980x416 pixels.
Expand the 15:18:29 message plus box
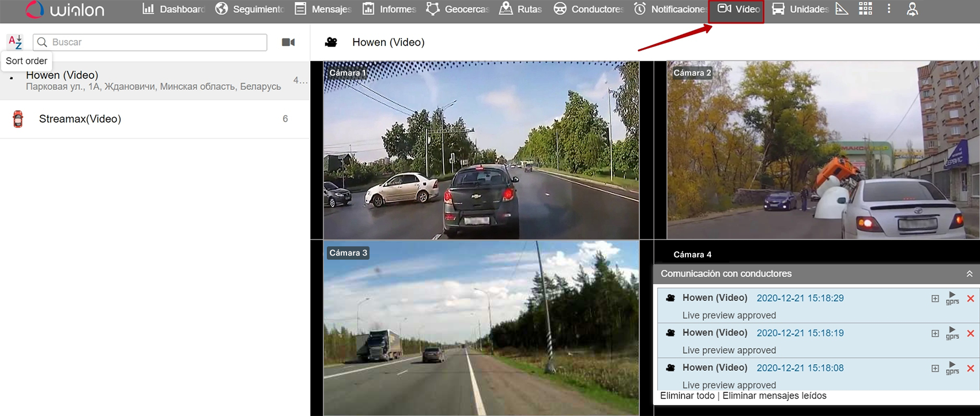(x=935, y=298)
